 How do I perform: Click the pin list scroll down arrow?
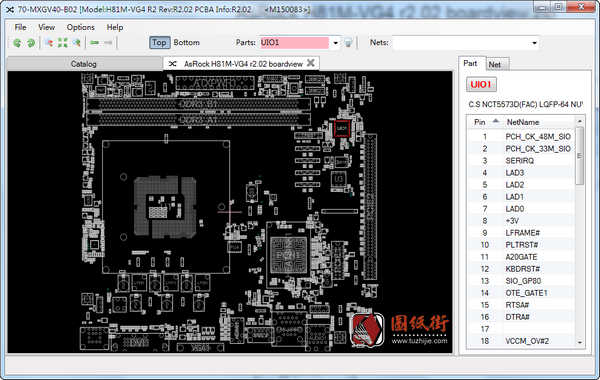[579, 342]
